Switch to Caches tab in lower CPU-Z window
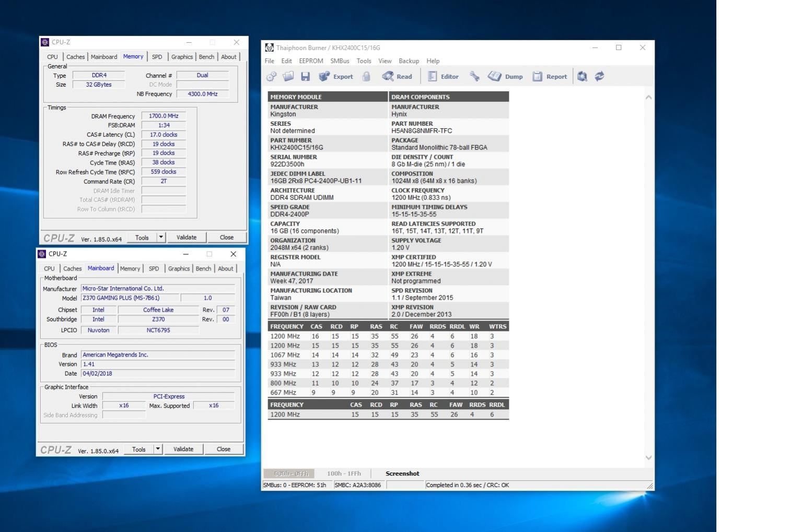The width and height of the screenshot is (802, 532). click(73, 269)
